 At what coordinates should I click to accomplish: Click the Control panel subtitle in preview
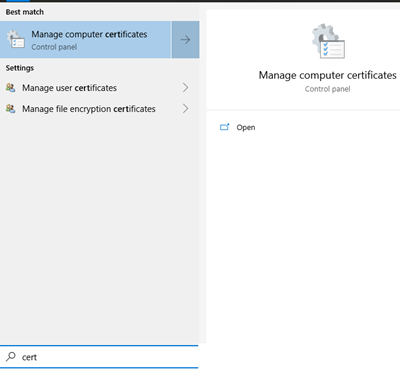click(x=327, y=89)
